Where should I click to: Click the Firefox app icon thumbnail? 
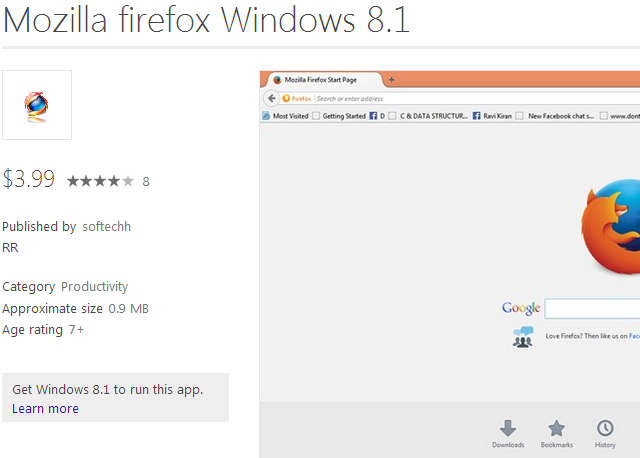37,105
